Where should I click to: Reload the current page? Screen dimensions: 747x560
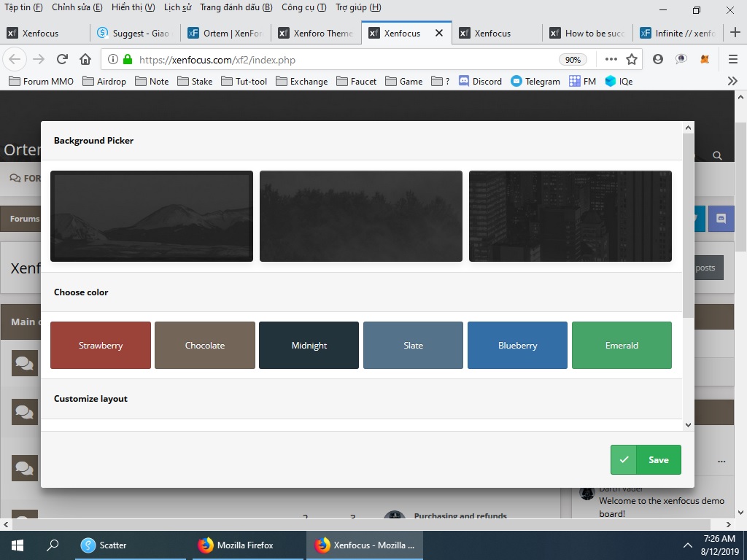(x=63, y=60)
